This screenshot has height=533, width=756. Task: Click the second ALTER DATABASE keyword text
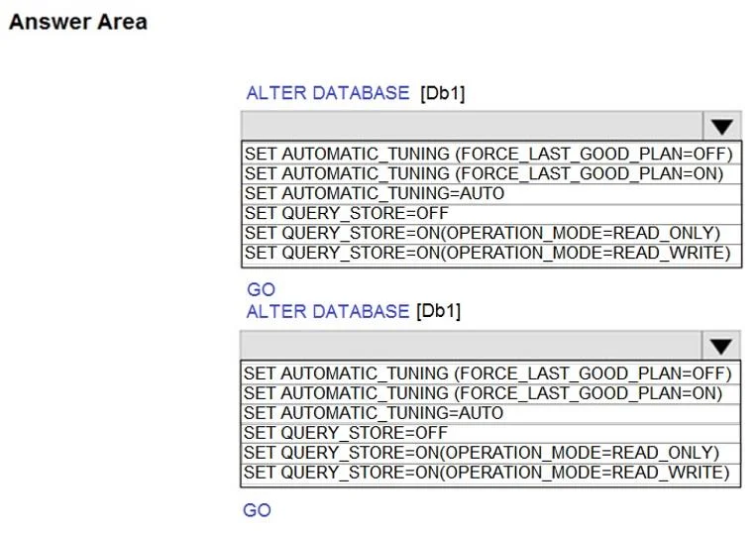pos(328,312)
